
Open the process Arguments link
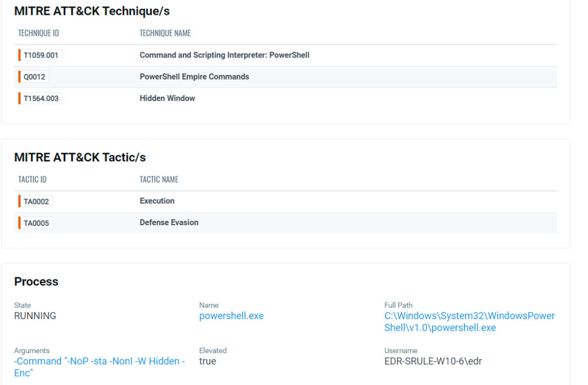99,366
